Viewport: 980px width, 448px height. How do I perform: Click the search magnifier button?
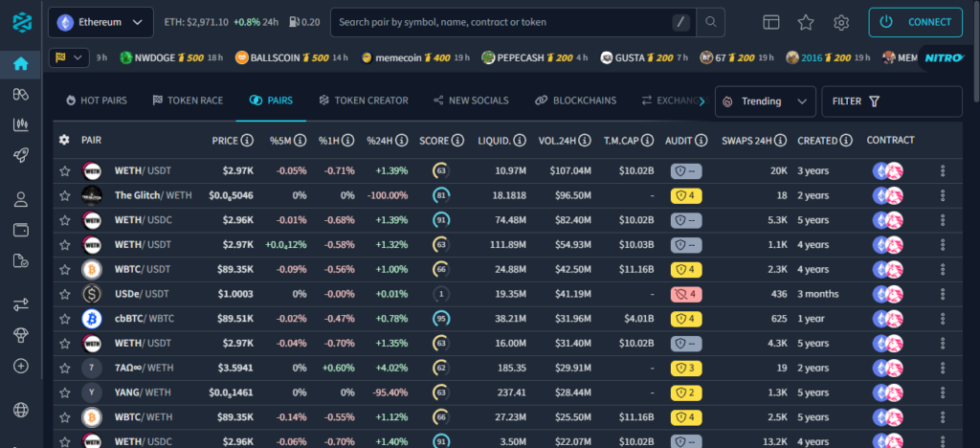[711, 22]
